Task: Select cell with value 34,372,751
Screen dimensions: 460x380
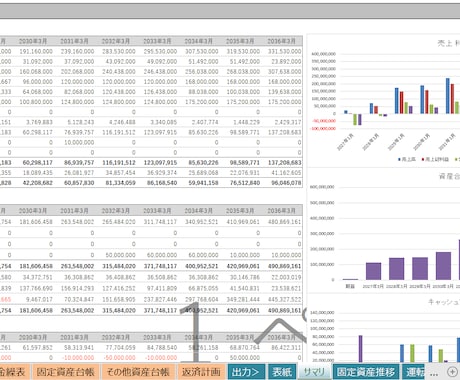Action: (x=38, y=277)
